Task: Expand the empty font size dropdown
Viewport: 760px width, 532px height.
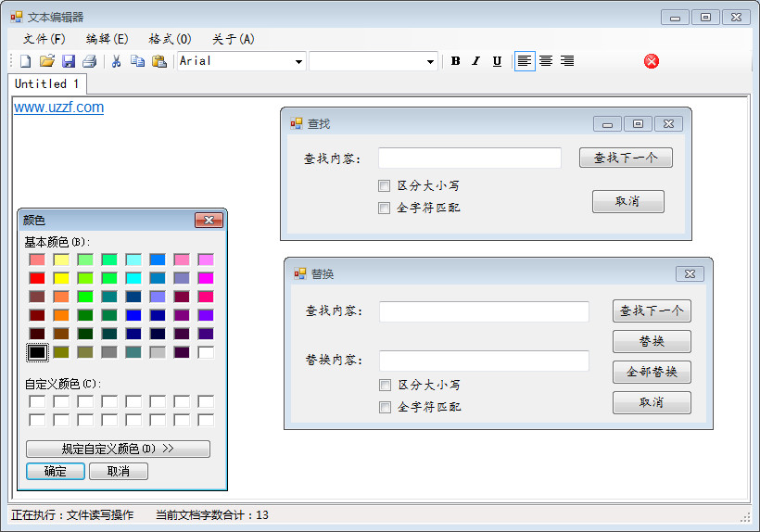Action: 431,62
